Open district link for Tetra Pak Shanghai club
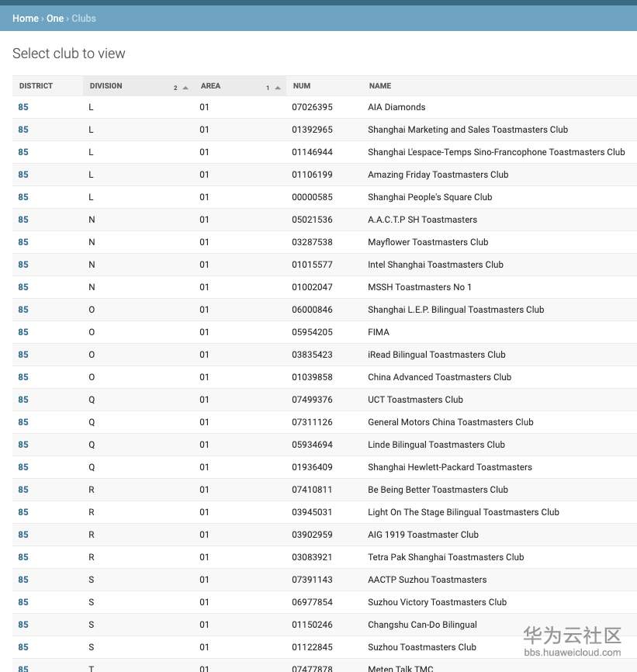This screenshot has width=637, height=672. 23,557
